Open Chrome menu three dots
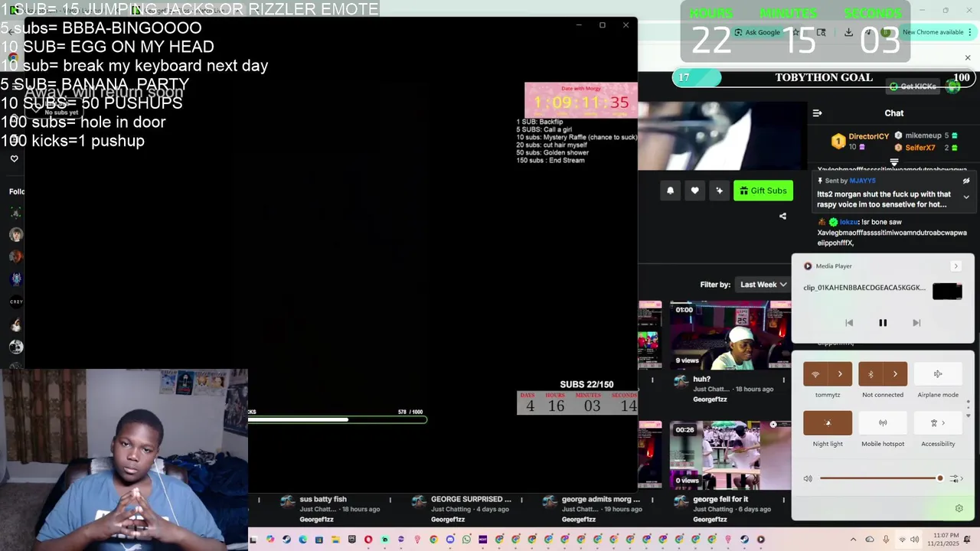Image resolution: width=980 pixels, height=551 pixels. [x=969, y=32]
